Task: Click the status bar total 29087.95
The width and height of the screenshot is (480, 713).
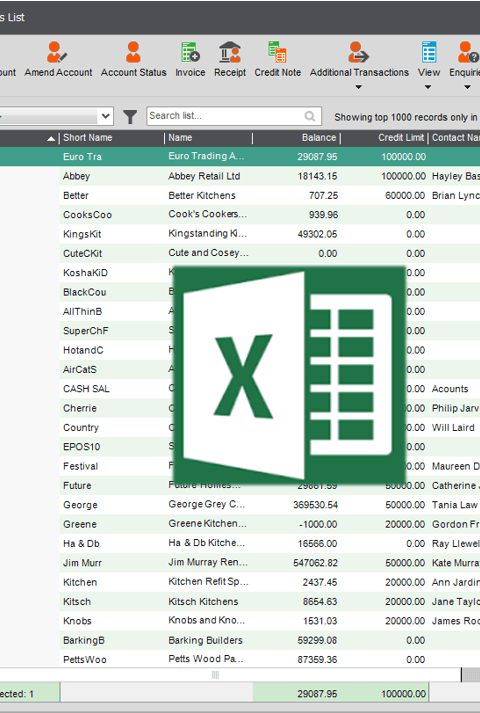Action: pyautogui.click(x=317, y=694)
